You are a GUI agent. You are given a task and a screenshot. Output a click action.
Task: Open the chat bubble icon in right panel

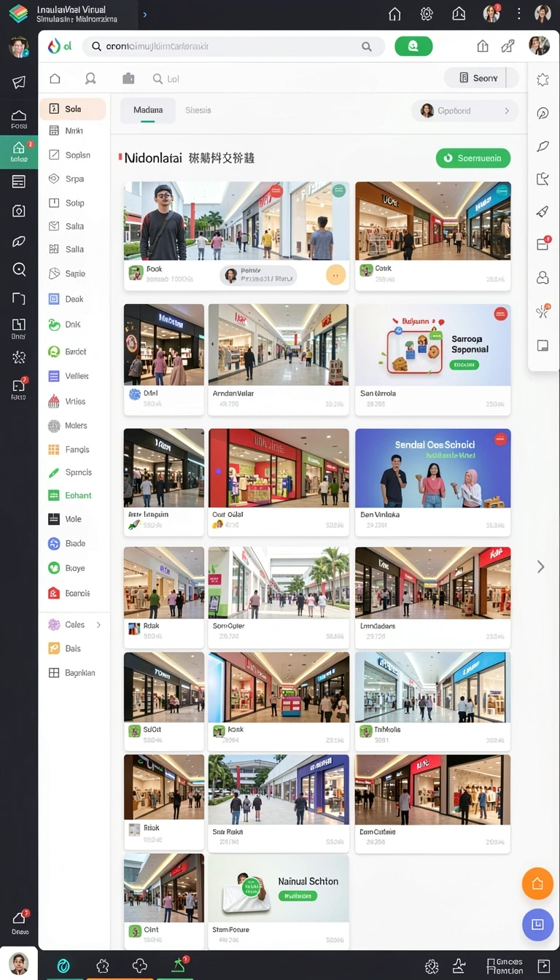point(542,113)
